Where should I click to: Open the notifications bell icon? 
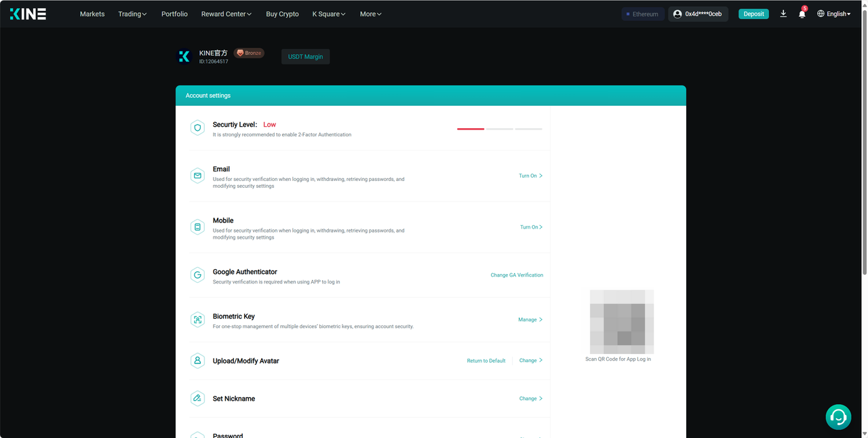pos(802,14)
